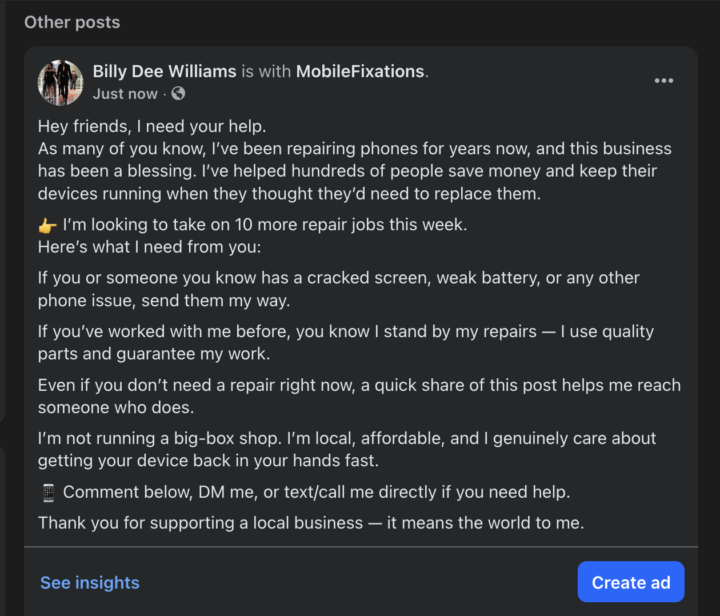Open the three-dot post options menu

coord(664,81)
